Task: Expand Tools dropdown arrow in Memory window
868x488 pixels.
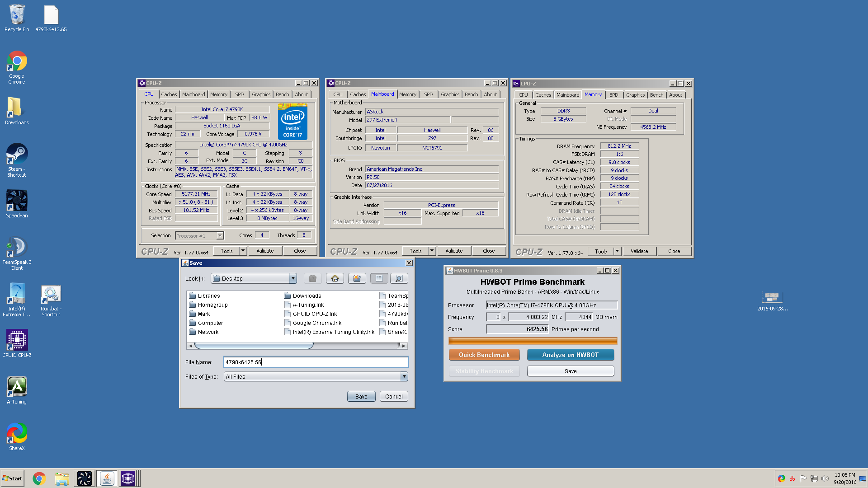Action: (617, 251)
